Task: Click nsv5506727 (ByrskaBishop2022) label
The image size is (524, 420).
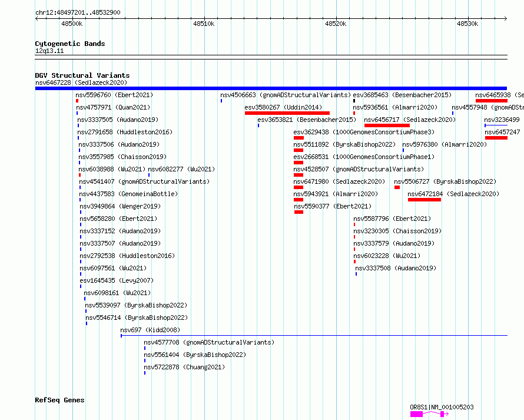Action: pos(446,181)
